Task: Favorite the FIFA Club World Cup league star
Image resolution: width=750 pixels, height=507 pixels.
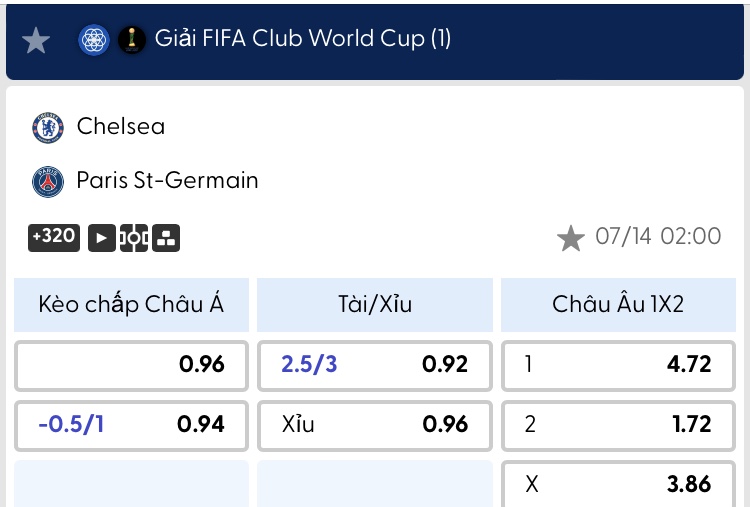Action: pyautogui.click(x=36, y=40)
